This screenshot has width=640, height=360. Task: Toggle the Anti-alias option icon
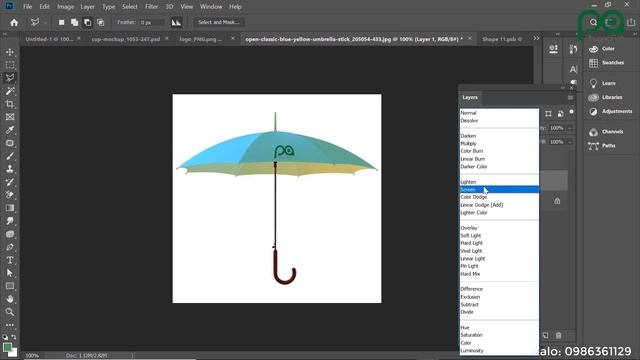(176, 22)
